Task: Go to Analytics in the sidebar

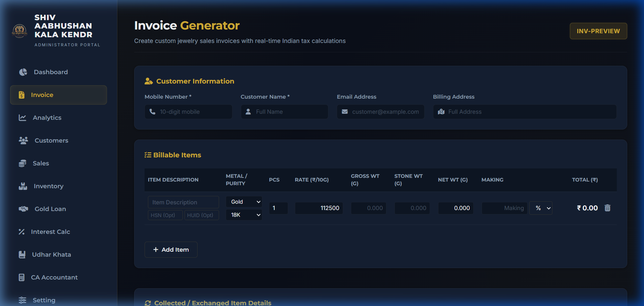Action: click(58, 118)
